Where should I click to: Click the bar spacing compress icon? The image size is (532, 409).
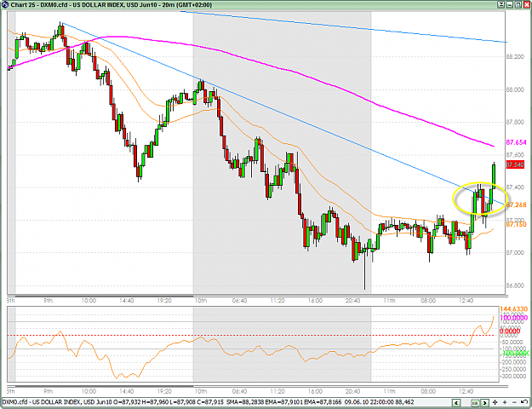point(495,402)
